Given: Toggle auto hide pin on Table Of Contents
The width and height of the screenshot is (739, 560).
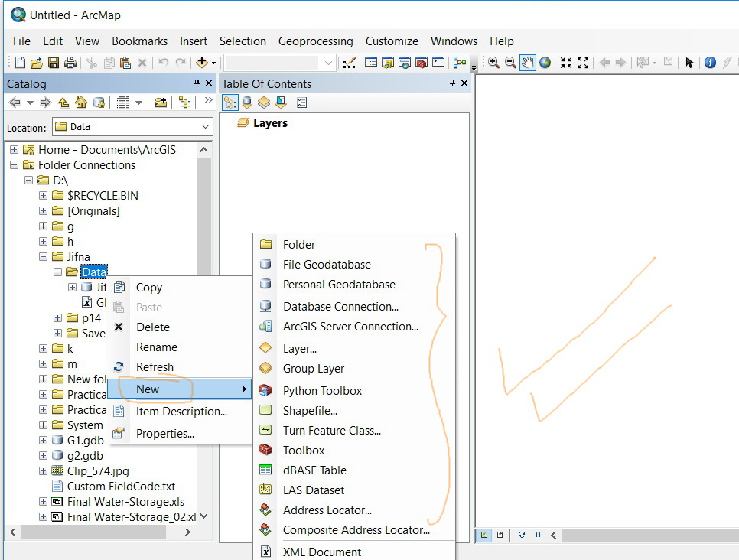Looking at the screenshot, I should 452,83.
